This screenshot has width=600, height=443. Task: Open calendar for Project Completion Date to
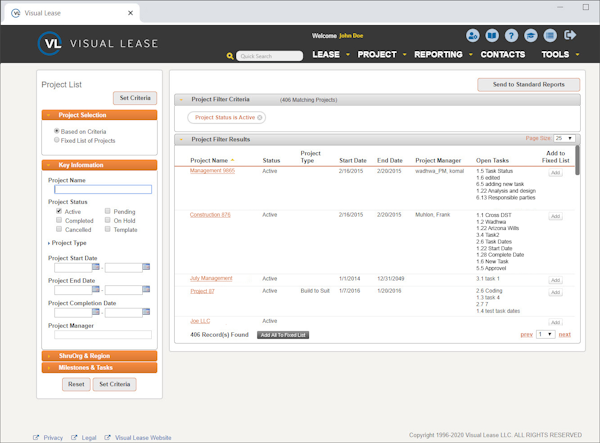click(x=146, y=312)
